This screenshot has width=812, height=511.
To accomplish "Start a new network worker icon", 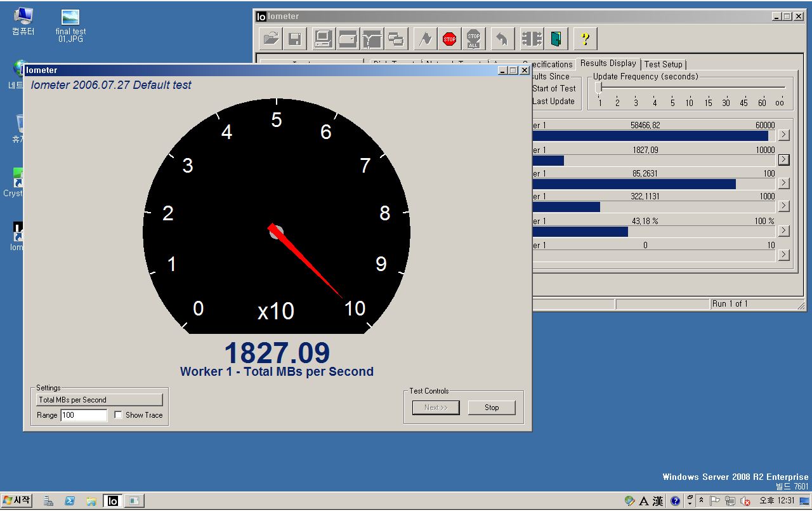I will tap(372, 39).
